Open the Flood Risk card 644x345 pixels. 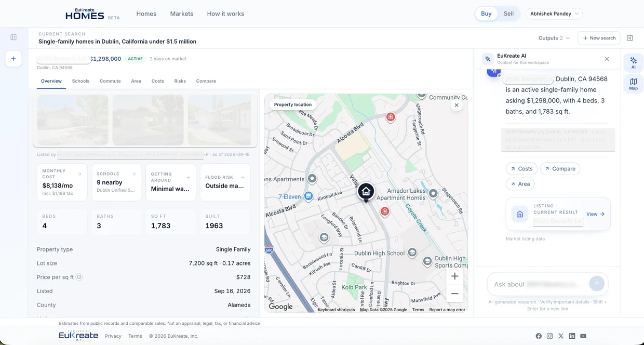coord(225,182)
